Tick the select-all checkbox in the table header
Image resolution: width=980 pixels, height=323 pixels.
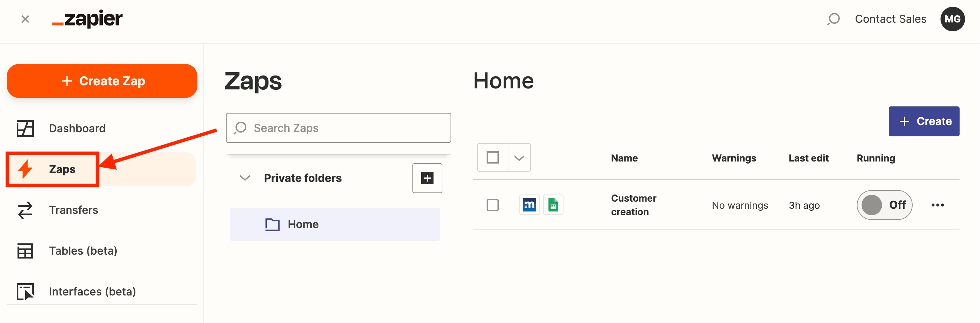tap(492, 157)
